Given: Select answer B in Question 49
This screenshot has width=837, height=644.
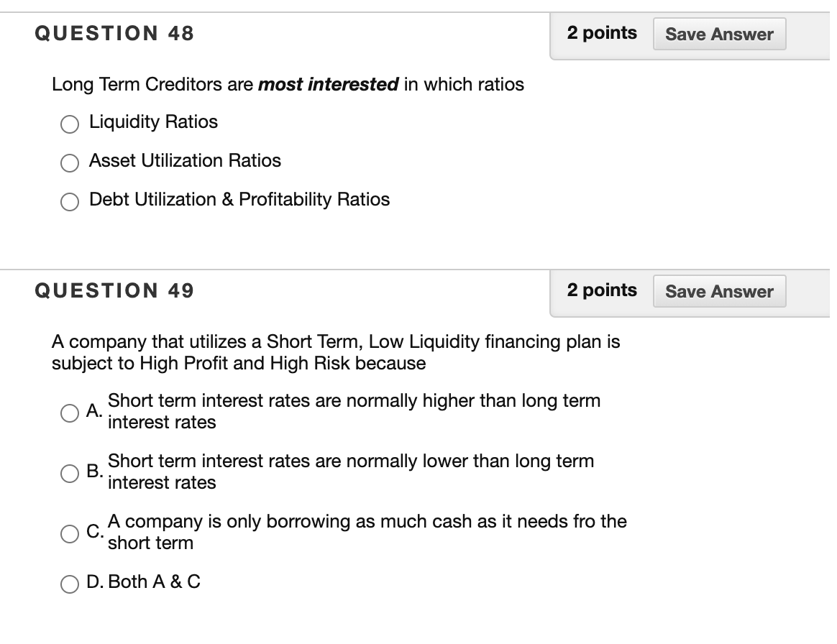Looking at the screenshot, I should click(69, 472).
